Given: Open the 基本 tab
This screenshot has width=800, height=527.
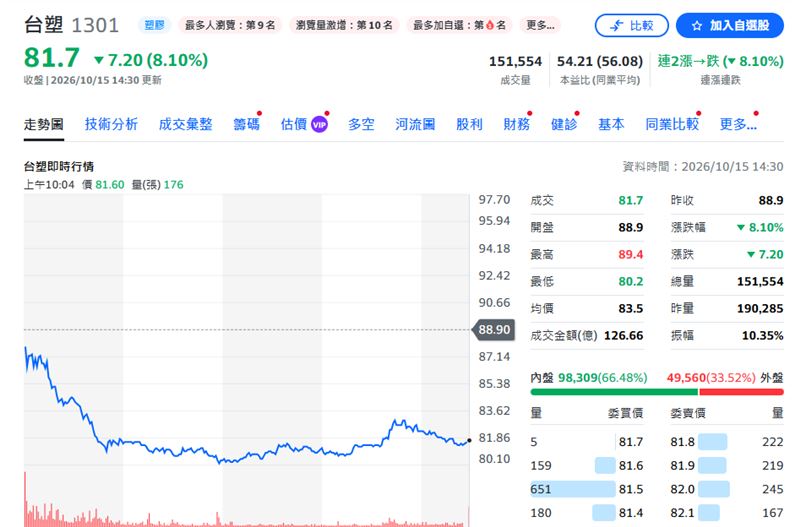Looking at the screenshot, I should point(611,124).
